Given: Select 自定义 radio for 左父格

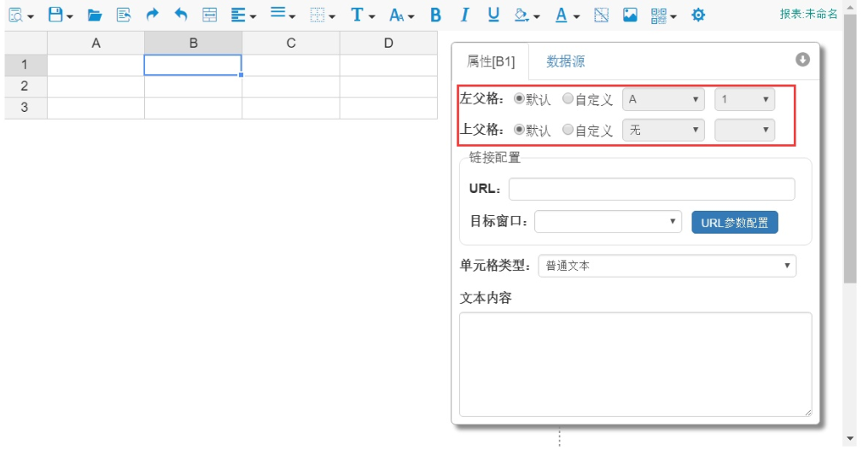Looking at the screenshot, I should (x=568, y=99).
